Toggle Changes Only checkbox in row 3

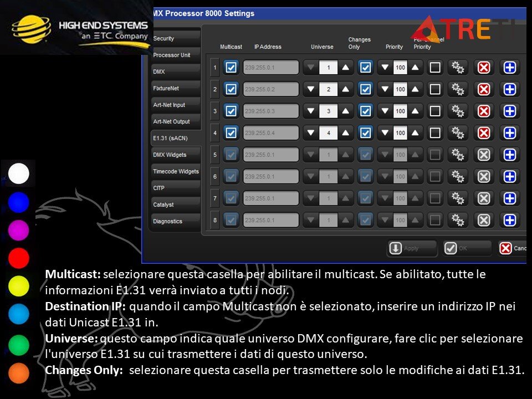pos(365,111)
